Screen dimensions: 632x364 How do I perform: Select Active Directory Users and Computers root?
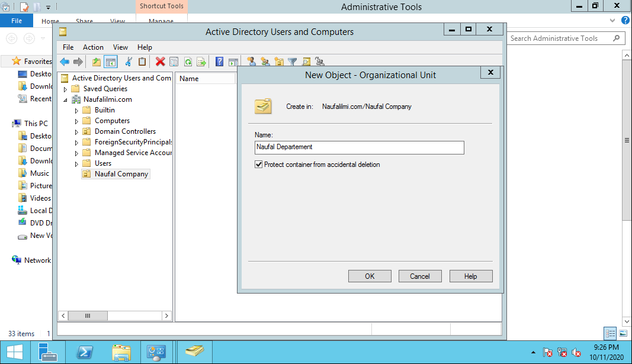pyautogui.click(x=121, y=78)
